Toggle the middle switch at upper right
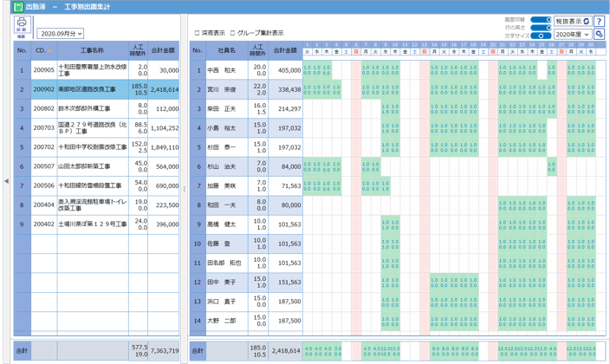610x364 pixels. [542, 28]
